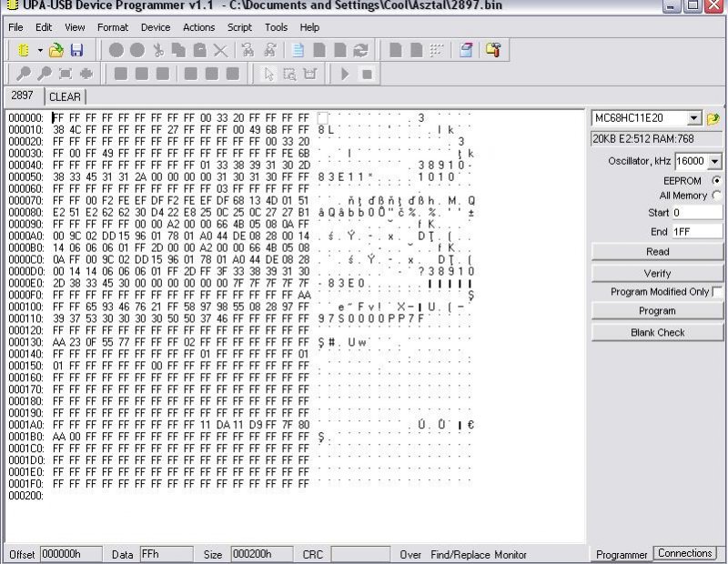
Task: Select the arrow pointer tool icon
Action: pos(268,74)
